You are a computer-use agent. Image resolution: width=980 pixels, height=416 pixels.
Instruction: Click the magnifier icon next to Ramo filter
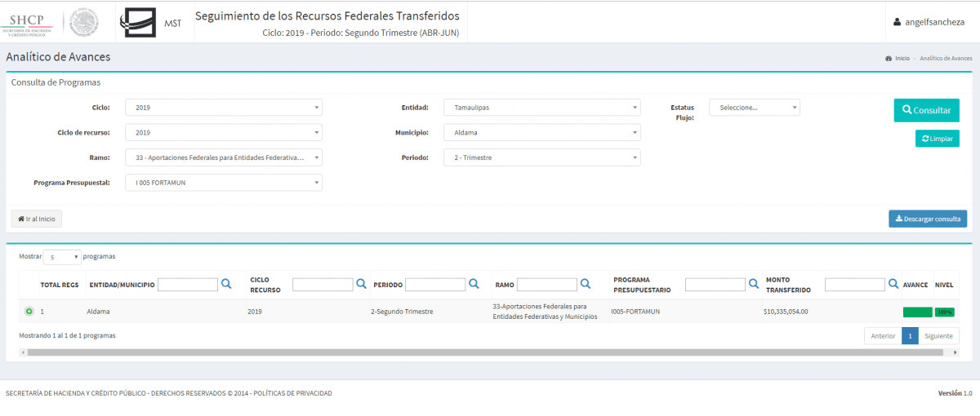pos(585,285)
